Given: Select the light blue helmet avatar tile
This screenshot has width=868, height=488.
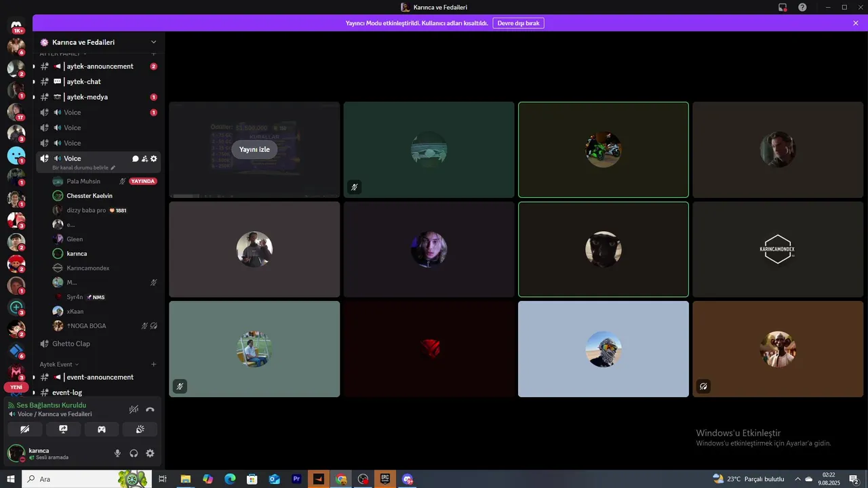Looking at the screenshot, I should pos(604,349).
